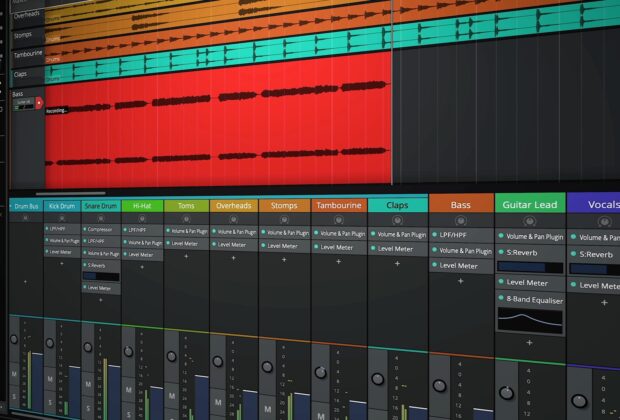Click the pan knob on Bass channel
Viewport: 620px width, 420px height.
click(x=439, y=386)
